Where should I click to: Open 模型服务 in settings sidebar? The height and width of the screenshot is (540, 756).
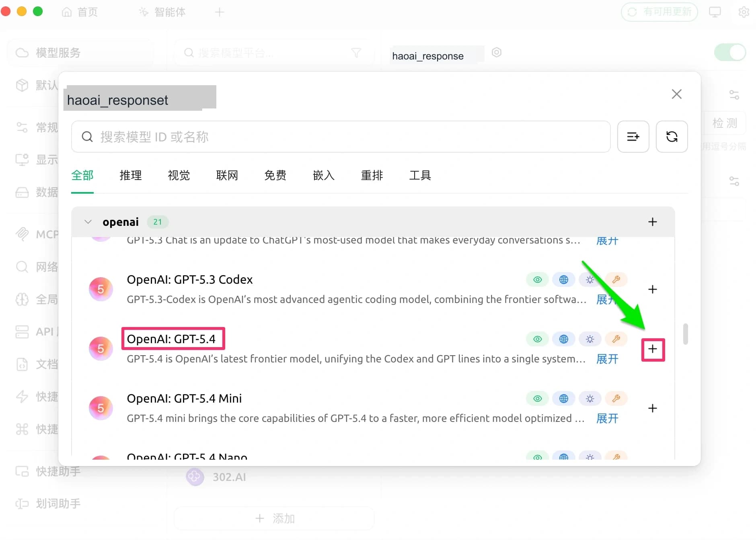tap(80, 53)
